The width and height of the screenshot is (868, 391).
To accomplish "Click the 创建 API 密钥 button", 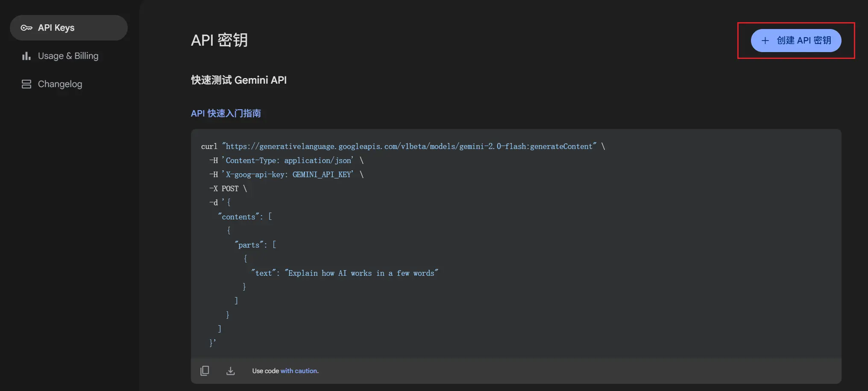I will point(796,41).
